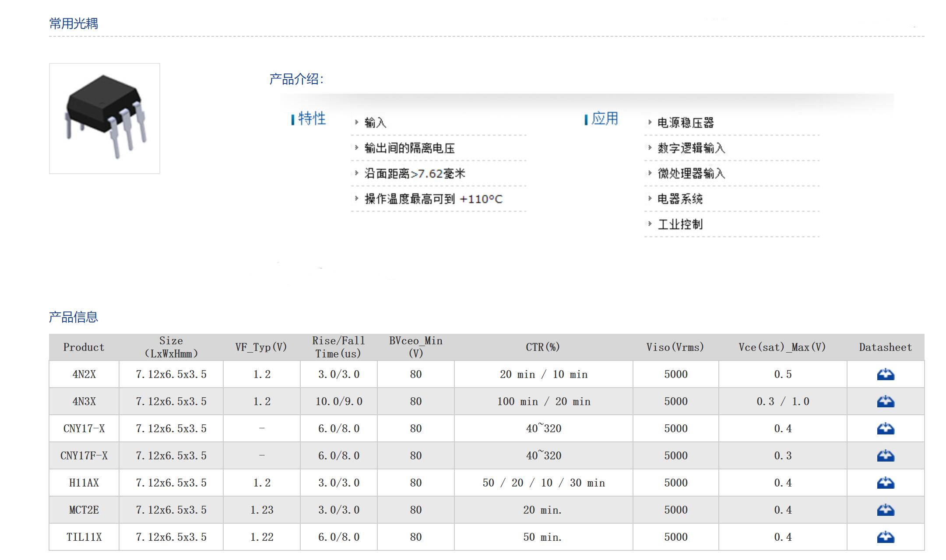This screenshot has height=560, width=946.
Task: Download the MCT2E datasheet
Action: 885,510
